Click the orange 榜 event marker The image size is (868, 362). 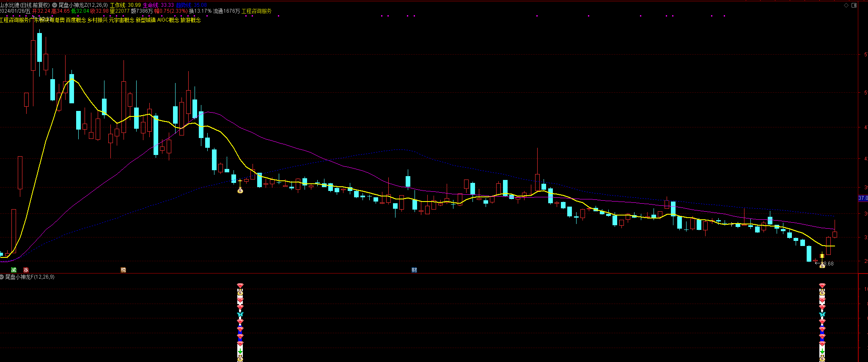123,270
